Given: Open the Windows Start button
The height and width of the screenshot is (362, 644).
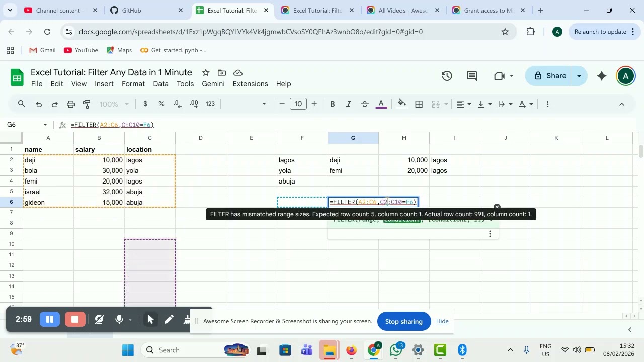Looking at the screenshot, I should 128,350.
